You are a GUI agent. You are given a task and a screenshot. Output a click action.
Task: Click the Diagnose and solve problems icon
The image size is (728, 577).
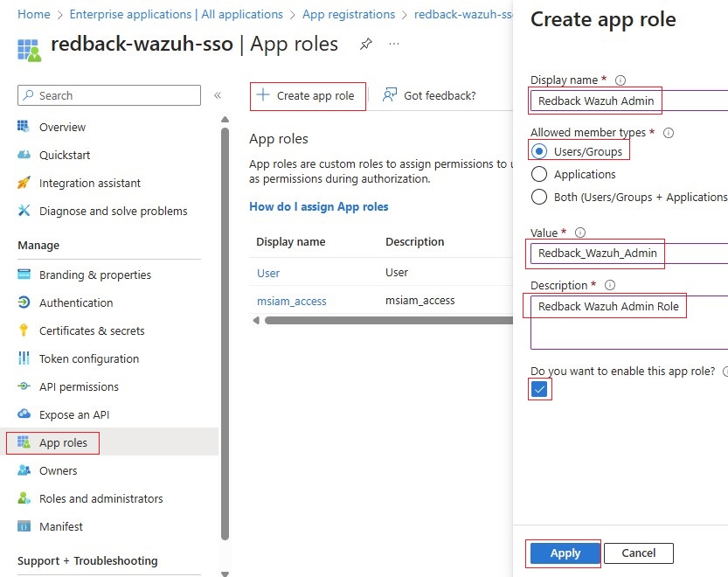click(24, 211)
